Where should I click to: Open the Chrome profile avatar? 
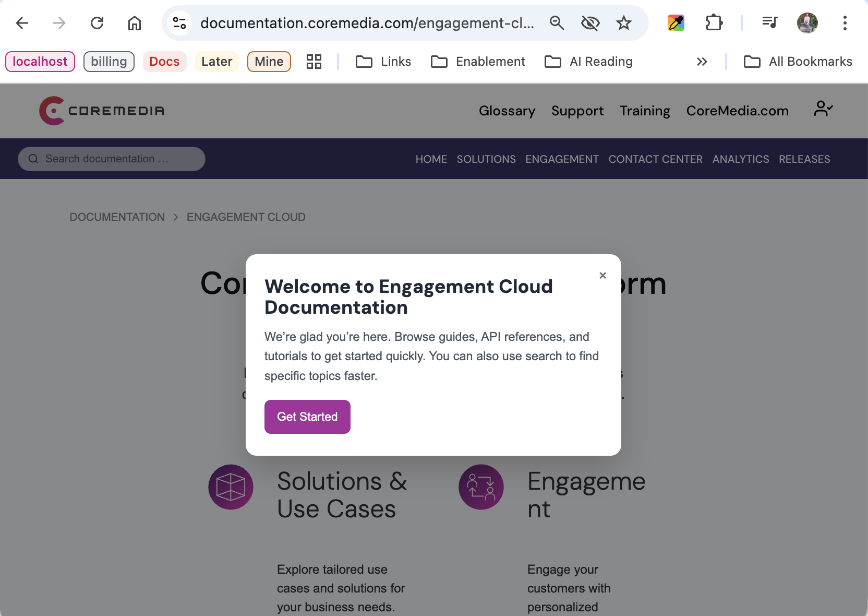807,23
